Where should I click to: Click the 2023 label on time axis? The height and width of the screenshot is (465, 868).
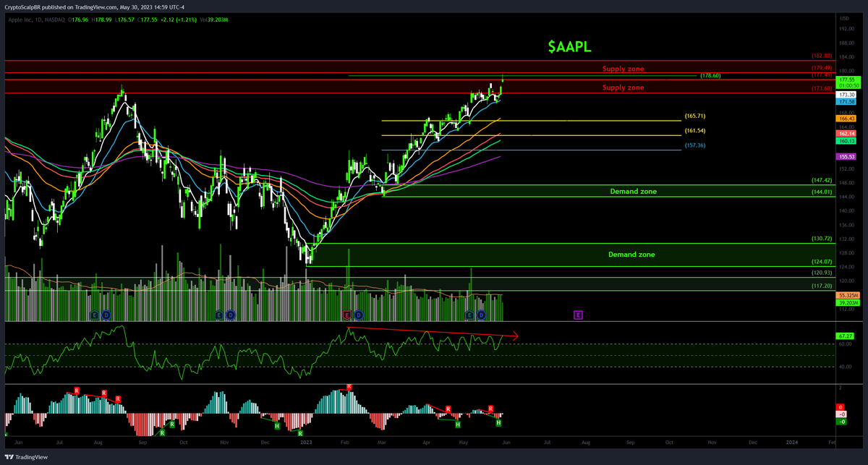(x=306, y=441)
